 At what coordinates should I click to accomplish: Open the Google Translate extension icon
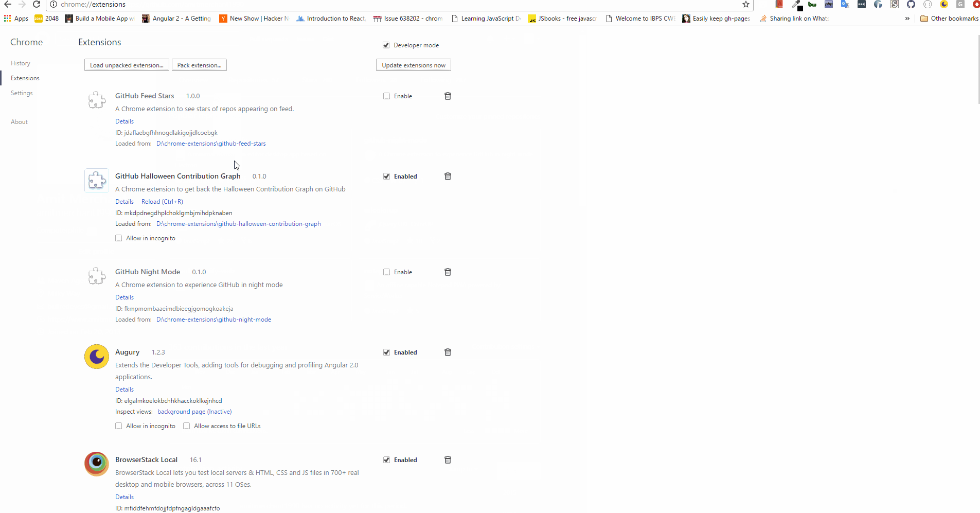tap(845, 4)
